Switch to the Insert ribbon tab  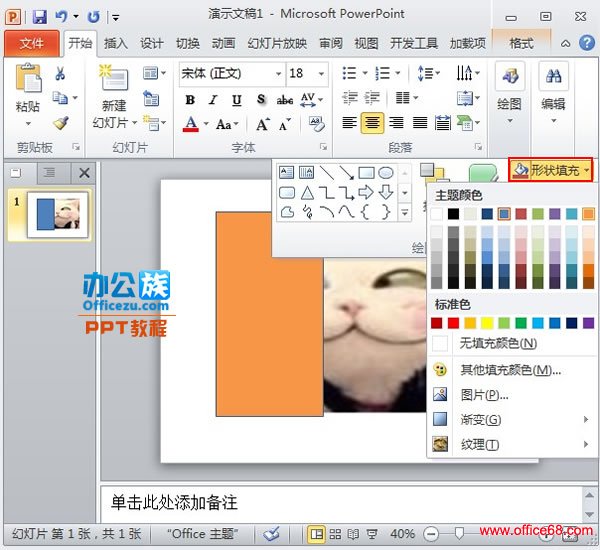[x=116, y=44]
